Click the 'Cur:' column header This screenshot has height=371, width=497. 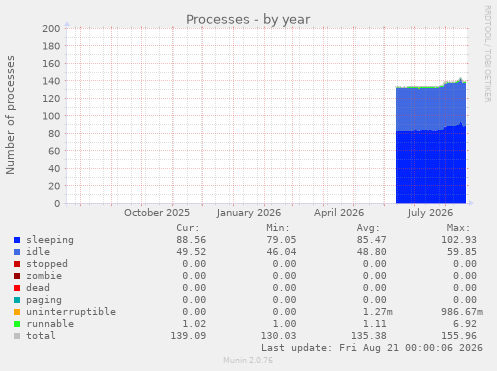coord(188,228)
